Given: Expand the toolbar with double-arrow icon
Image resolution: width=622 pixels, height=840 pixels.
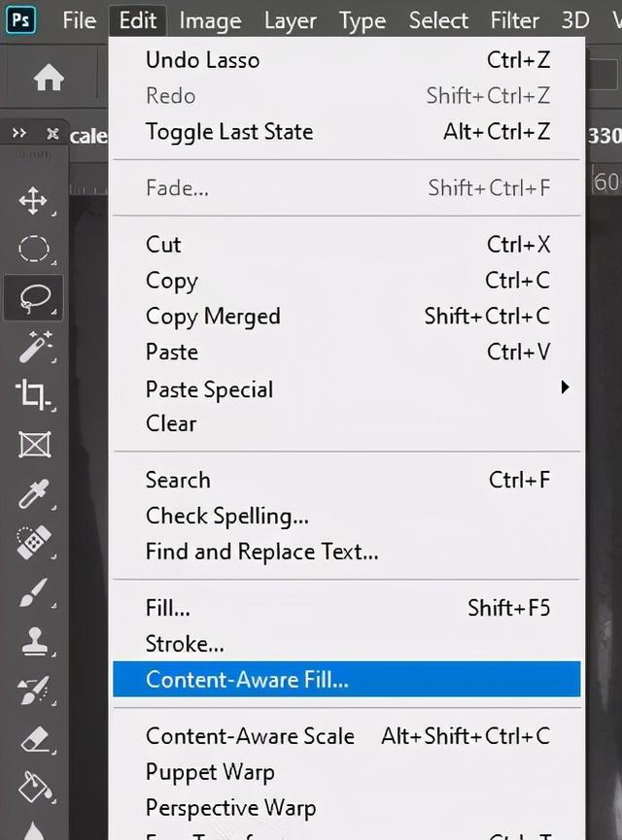Looking at the screenshot, I should (18, 133).
